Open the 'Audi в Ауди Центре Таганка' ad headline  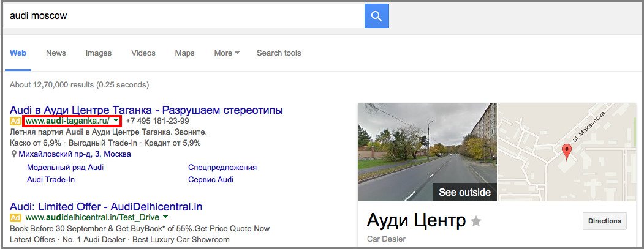146,110
